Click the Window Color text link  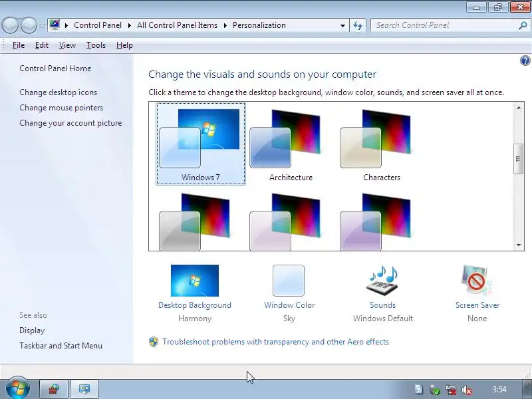[289, 305]
